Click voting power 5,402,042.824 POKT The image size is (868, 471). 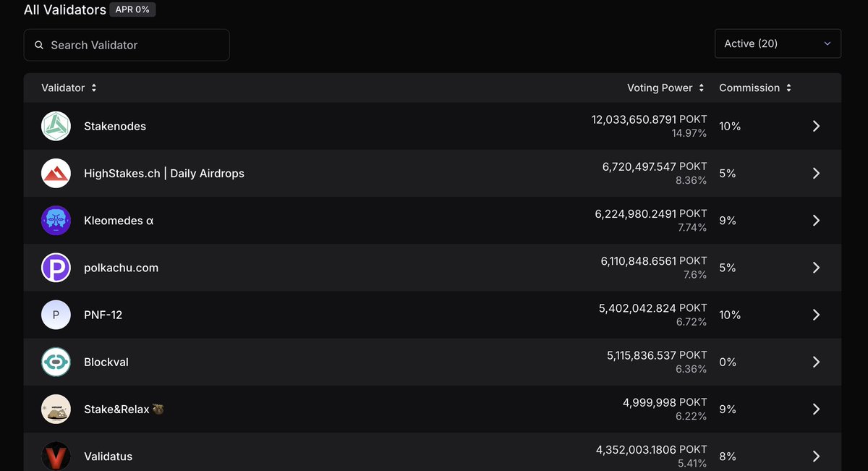pyautogui.click(x=653, y=307)
